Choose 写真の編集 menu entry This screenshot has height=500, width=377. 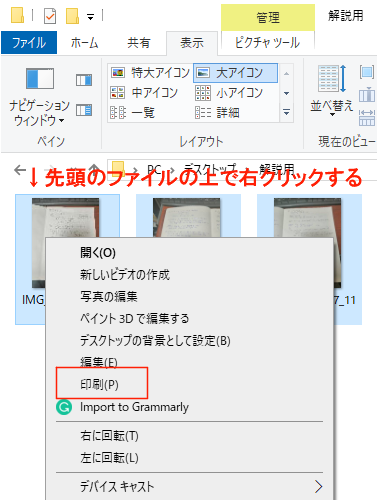click(189, 296)
